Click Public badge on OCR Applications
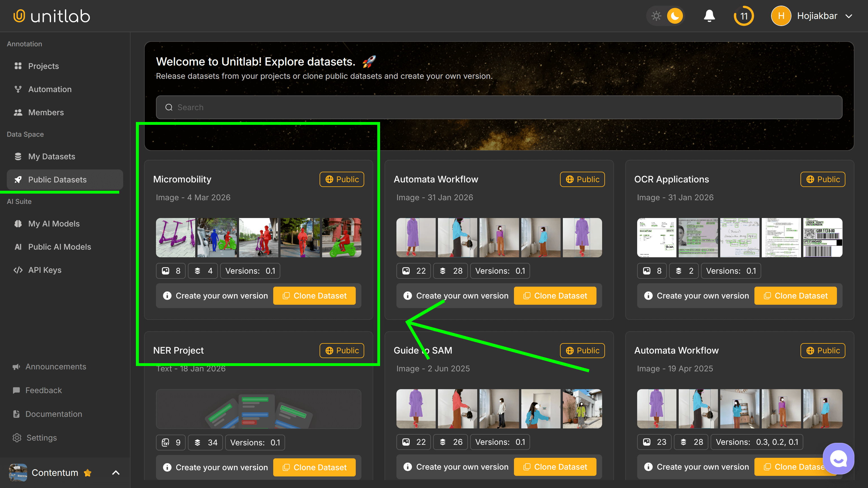 [823, 179]
